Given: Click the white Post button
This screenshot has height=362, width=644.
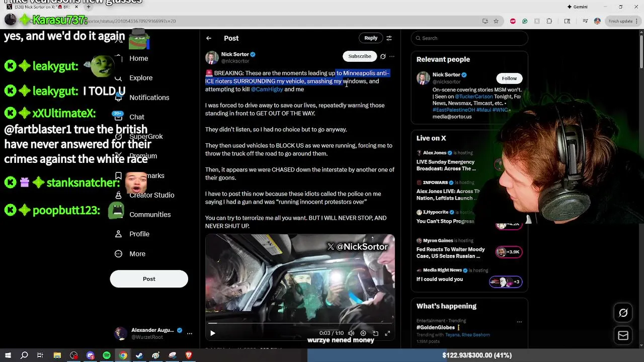Looking at the screenshot, I should point(149,279).
